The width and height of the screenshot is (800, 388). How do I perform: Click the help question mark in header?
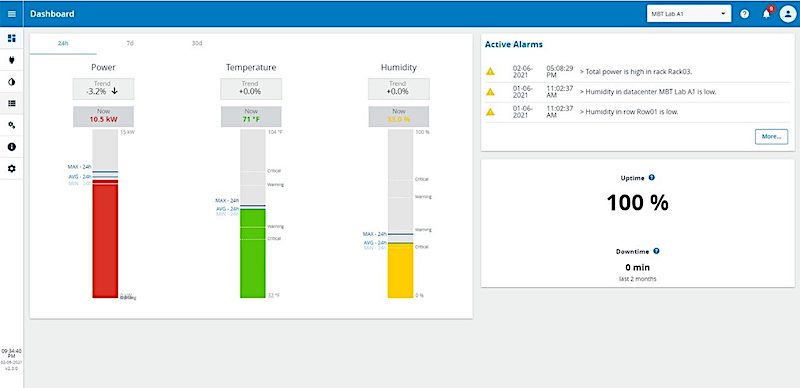coord(744,14)
